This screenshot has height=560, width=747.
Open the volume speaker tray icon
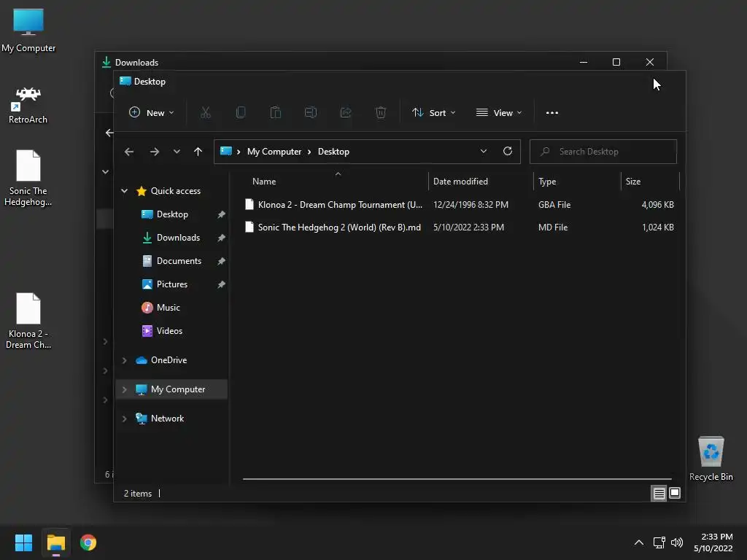pyautogui.click(x=677, y=542)
